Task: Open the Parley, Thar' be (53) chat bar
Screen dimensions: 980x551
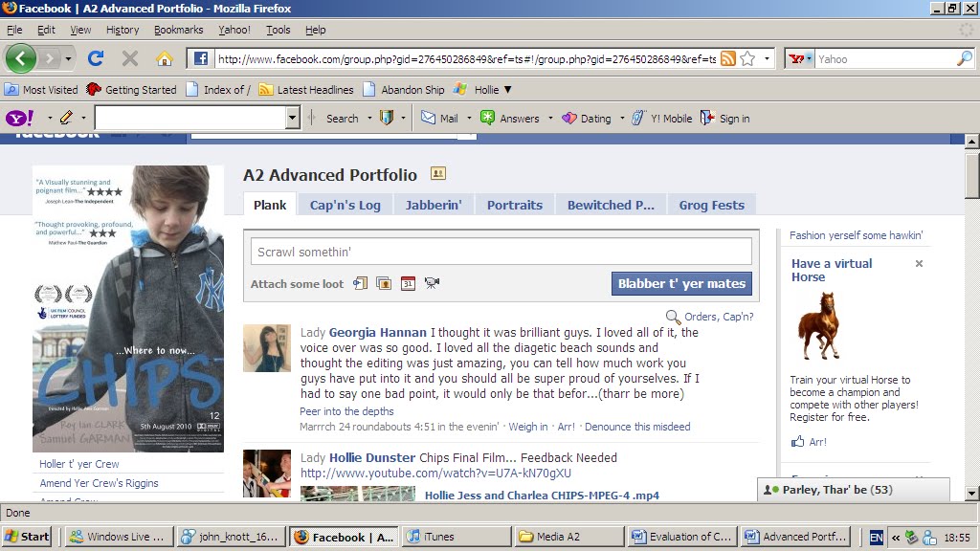Action: tap(853, 490)
